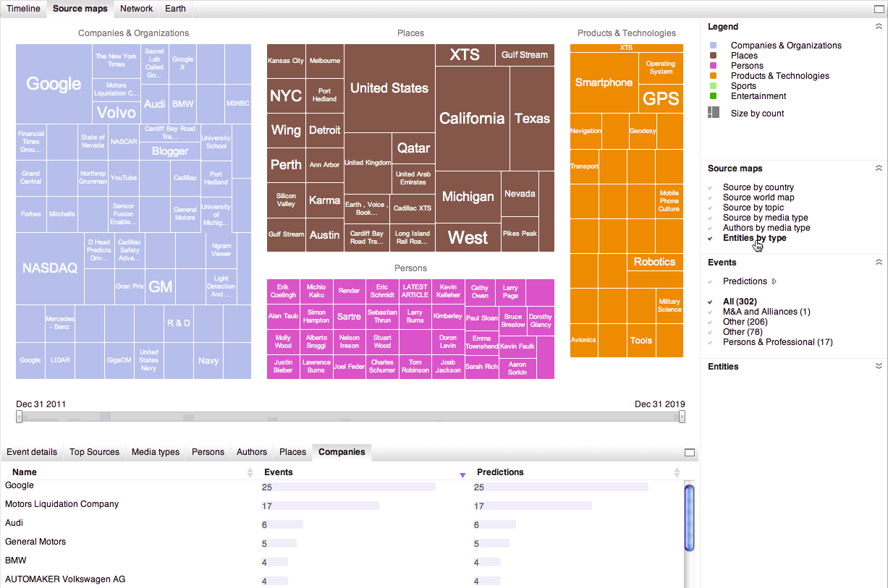
Task: Click the Michigan treemap cell
Action: [x=468, y=197]
